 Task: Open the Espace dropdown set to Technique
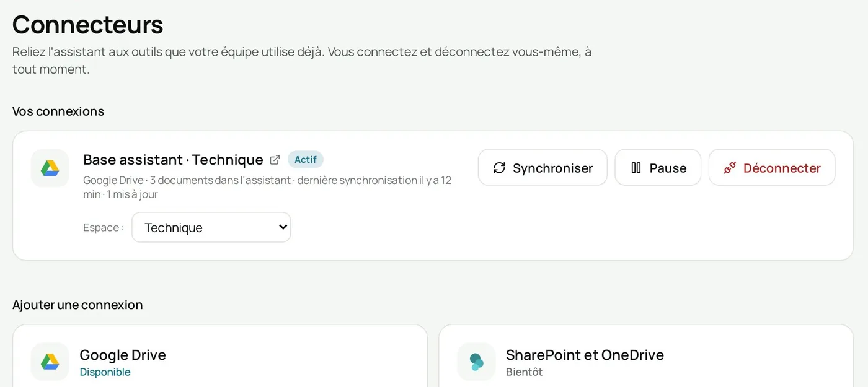click(211, 227)
